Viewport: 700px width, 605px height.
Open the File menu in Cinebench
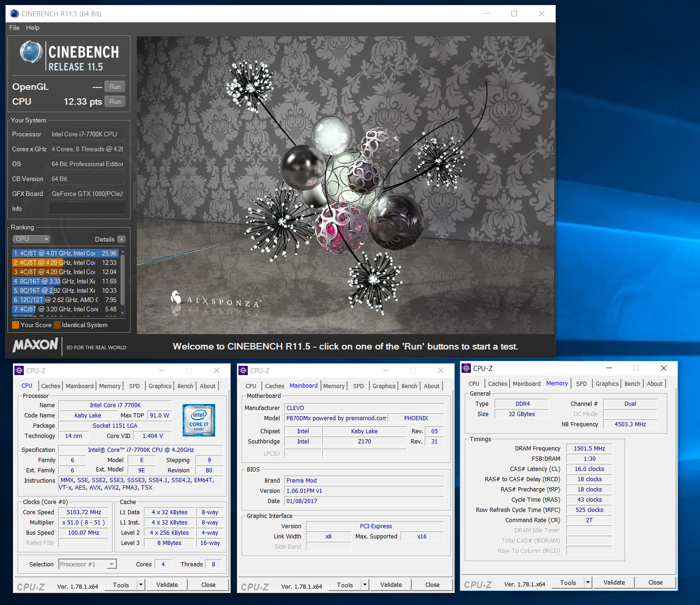[14, 27]
